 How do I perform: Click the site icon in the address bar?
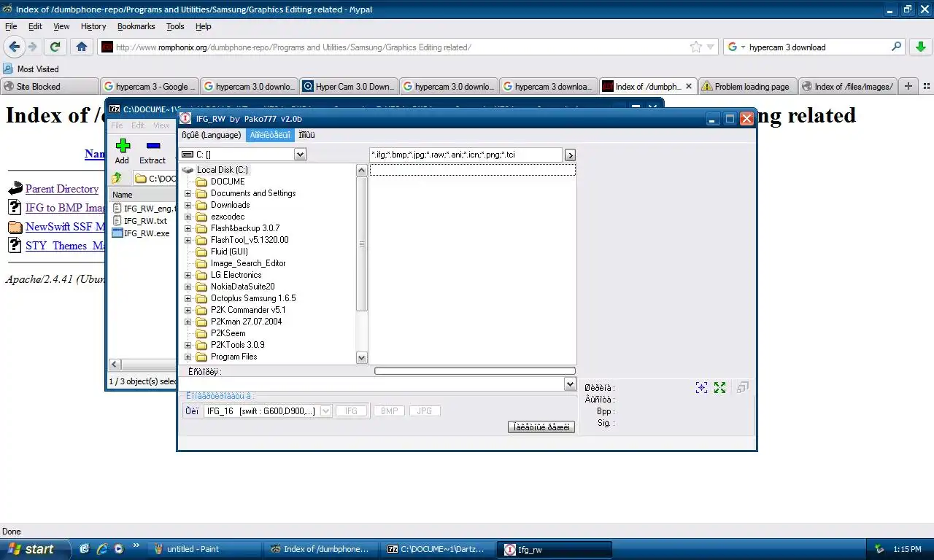(107, 47)
